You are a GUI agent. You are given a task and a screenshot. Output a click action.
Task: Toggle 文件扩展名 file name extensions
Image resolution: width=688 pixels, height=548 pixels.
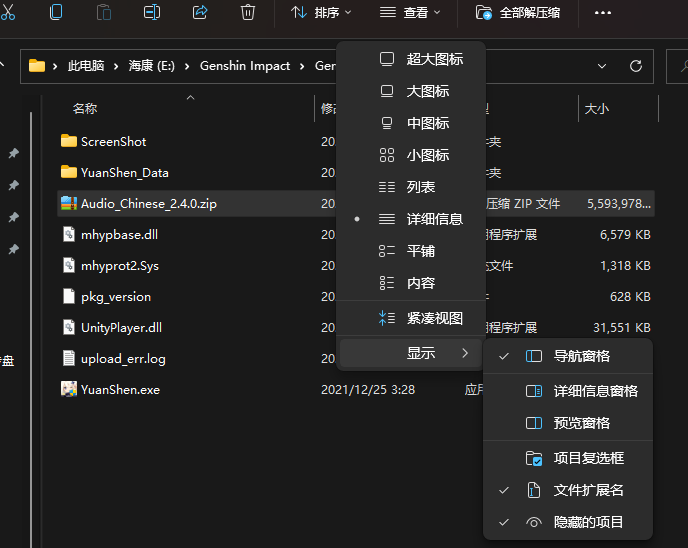coord(568,490)
